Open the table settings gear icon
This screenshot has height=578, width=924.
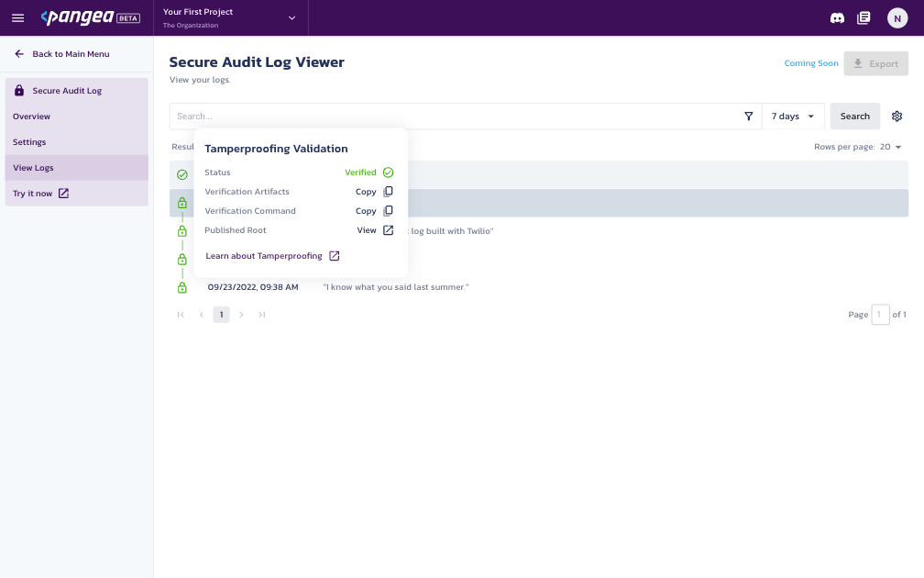896,117
